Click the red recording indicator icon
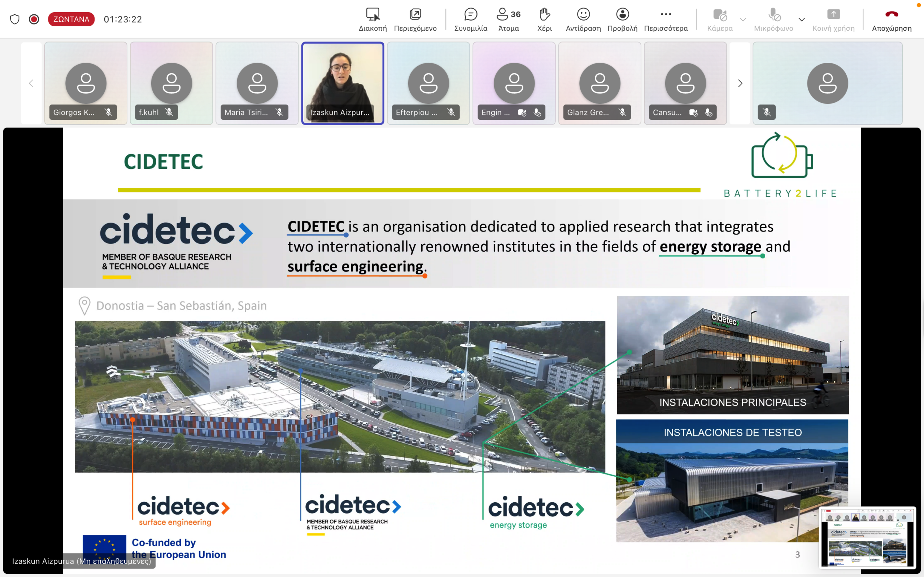Viewport: 924px width, 577px height. (x=34, y=19)
